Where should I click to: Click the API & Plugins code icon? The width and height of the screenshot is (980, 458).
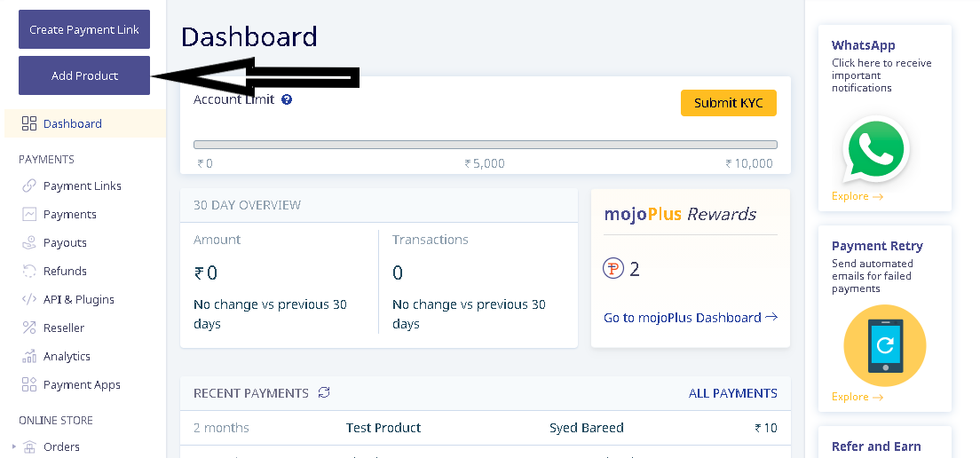[x=28, y=299]
